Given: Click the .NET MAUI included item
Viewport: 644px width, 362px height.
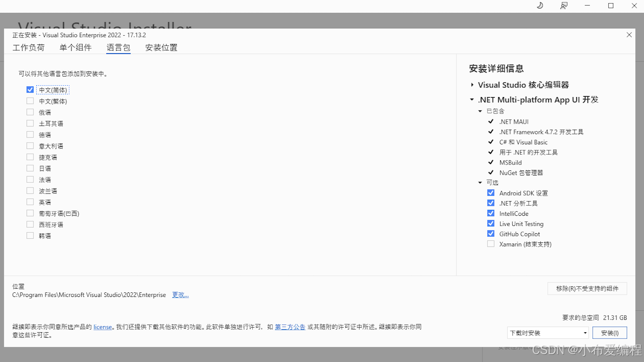Looking at the screenshot, I should [x=514, y=121].
